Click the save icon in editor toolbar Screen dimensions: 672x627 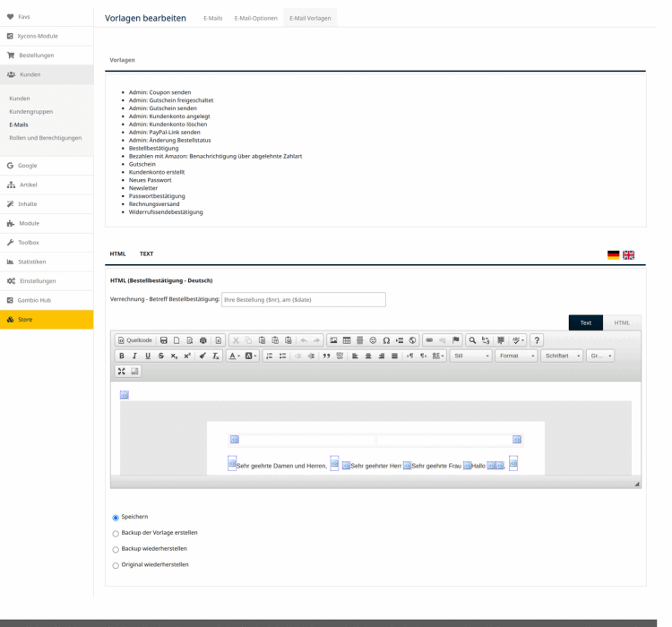[163, 340]
